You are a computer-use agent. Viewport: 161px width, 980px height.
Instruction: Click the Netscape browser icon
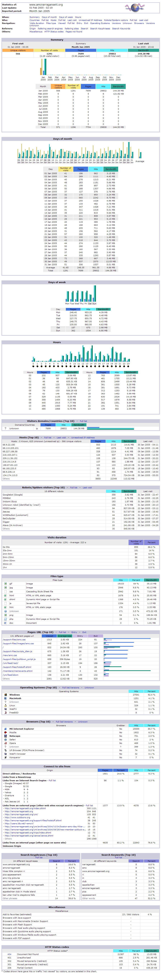[5, 736]
